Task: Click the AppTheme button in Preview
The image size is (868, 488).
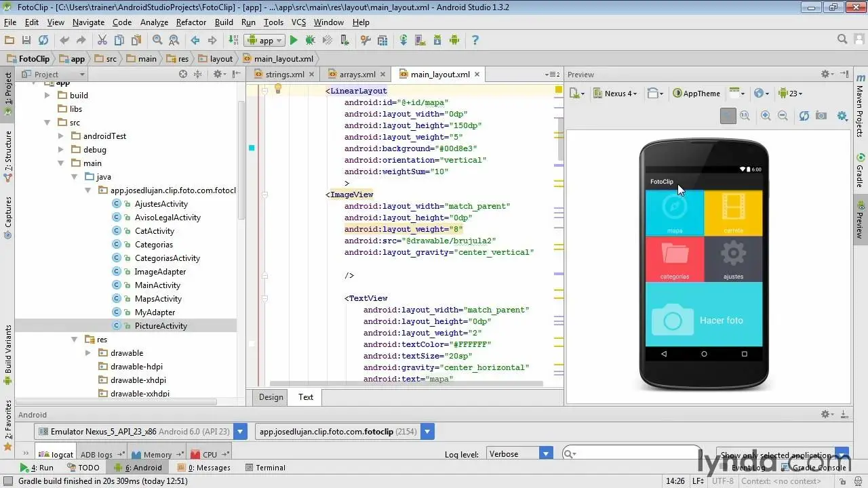Action: point(696,94)
